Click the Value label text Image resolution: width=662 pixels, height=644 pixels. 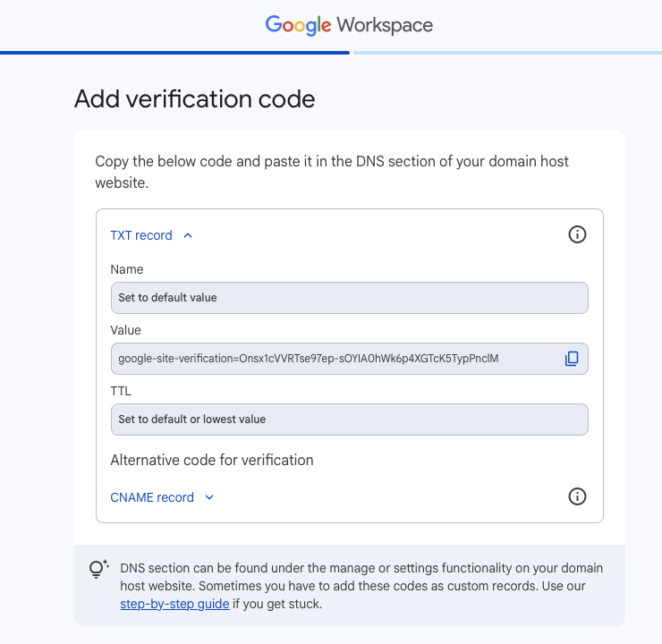126,330
